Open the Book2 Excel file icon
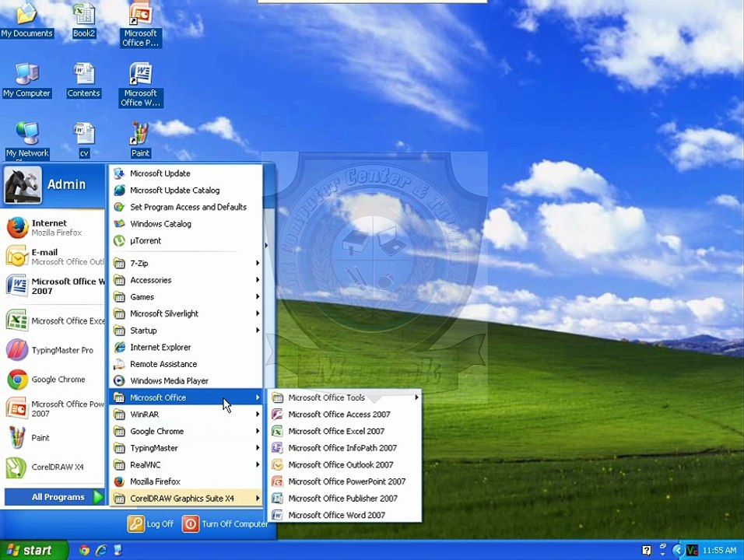744x560 pixels. [x=84, y=20]
